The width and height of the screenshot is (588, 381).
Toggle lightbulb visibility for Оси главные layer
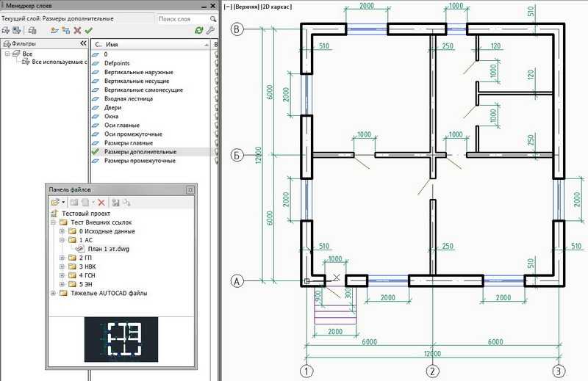coord(216,125)
